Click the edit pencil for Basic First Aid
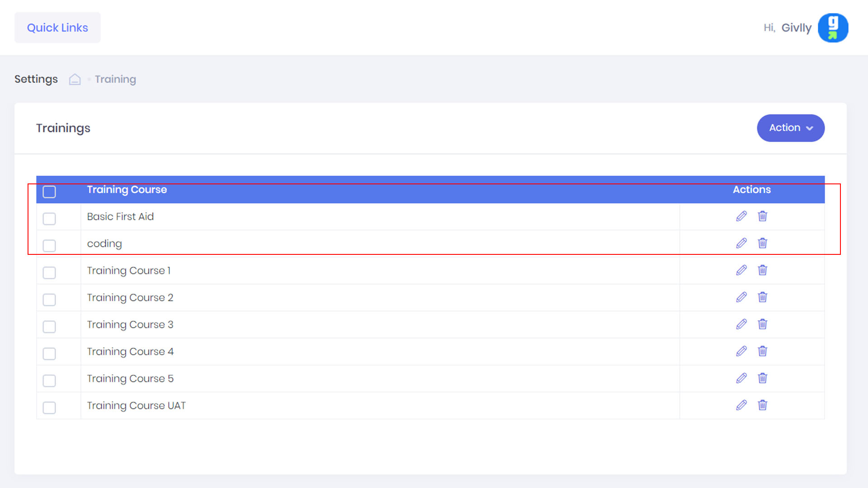This screenshot has height=488, width=868. tap(741, 216)
